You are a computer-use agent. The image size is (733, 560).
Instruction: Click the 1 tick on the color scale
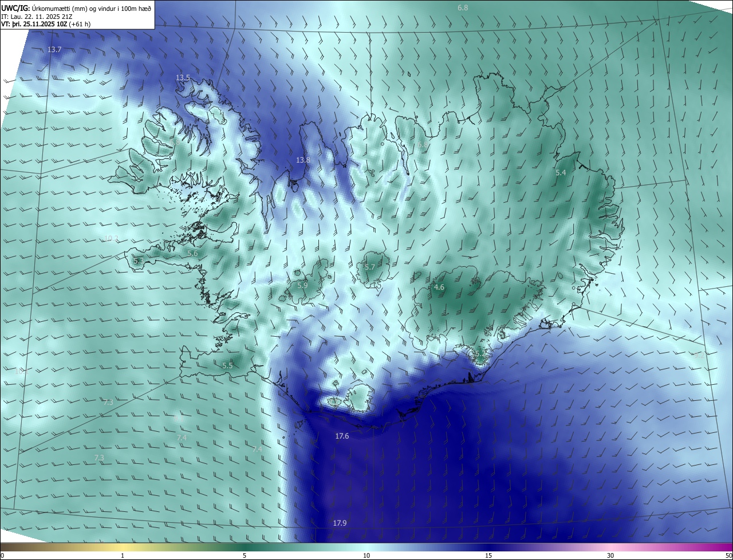(123, 556)
